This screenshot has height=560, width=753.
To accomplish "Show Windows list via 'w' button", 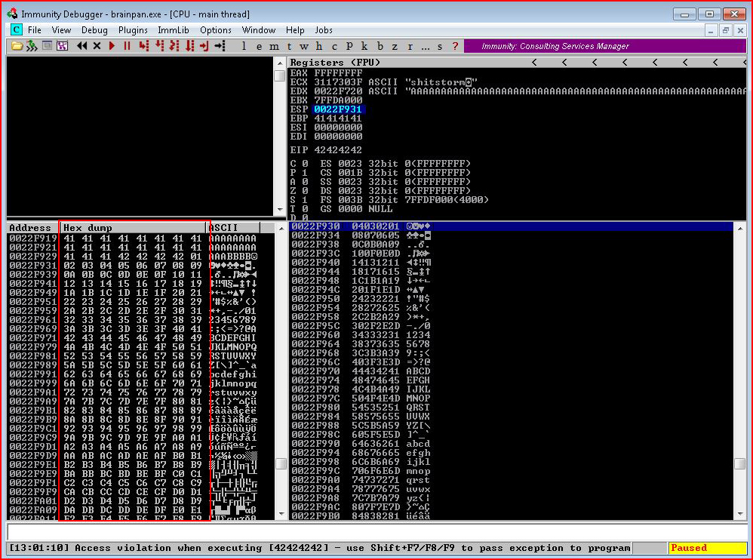I will [304, 46].
